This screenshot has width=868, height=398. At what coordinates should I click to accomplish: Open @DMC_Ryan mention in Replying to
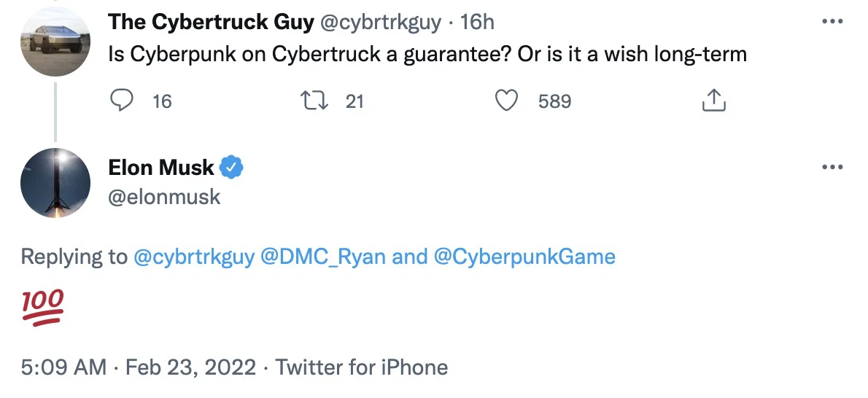tap(323, 257)
